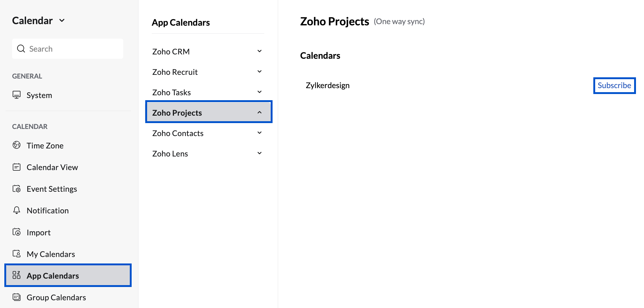Click the Time Zone globe icon
This screenshot has width=644, height=308.
pyautogui.click(x=17, y=145)
